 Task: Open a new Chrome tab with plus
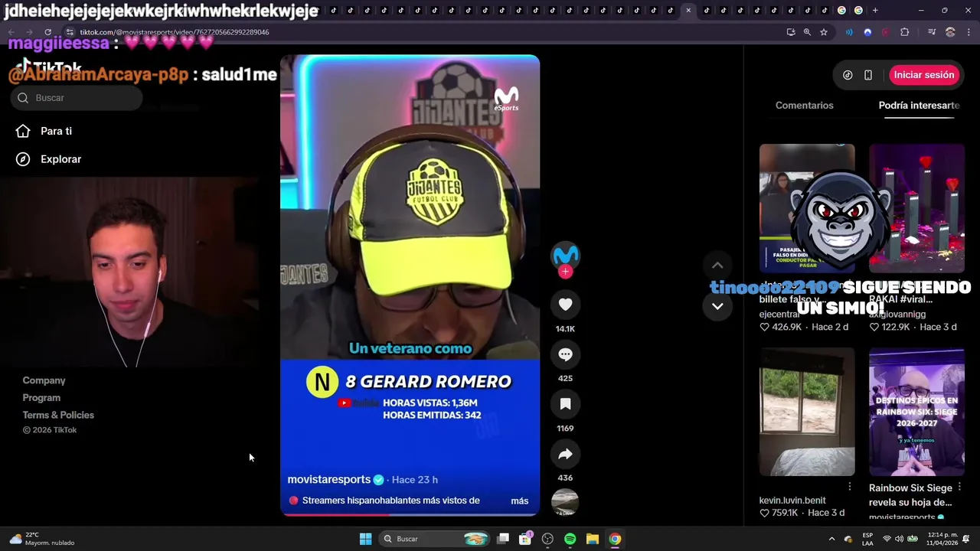coord(875,10)
